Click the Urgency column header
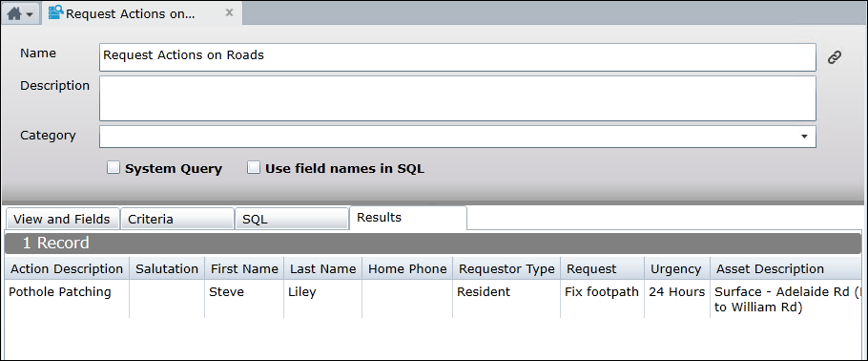 click(x=676, y=269)
